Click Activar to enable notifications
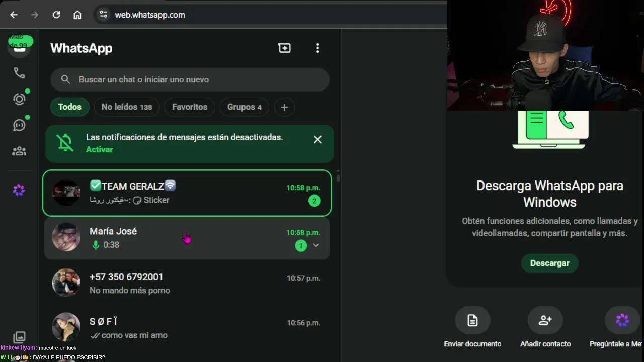This screenshot has width=644, height=362. (x=99, y=149)
